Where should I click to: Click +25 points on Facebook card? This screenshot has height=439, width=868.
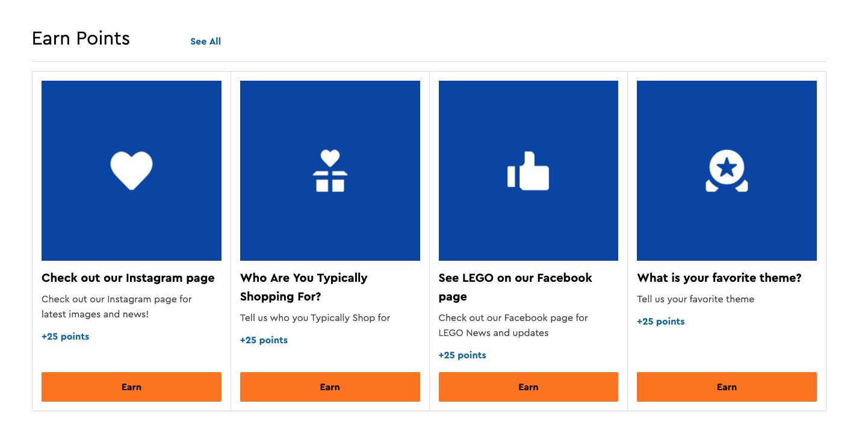462,355
